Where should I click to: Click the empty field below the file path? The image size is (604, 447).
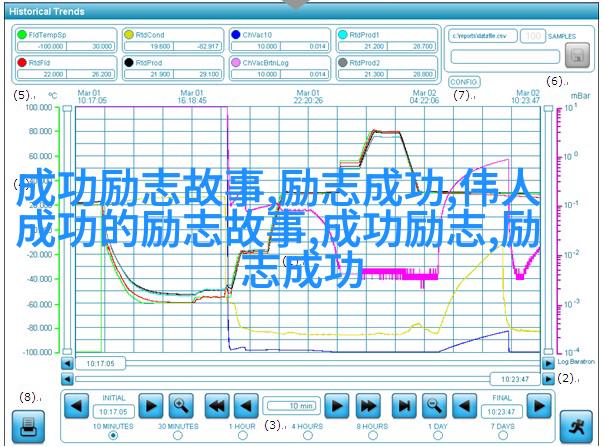coord(505,57)
